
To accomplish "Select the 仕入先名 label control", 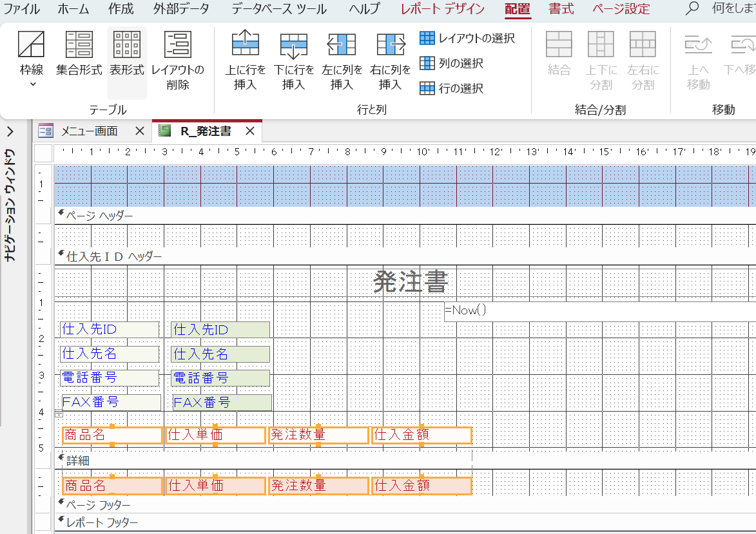I will pyautogui.click(x=110, y=354).
